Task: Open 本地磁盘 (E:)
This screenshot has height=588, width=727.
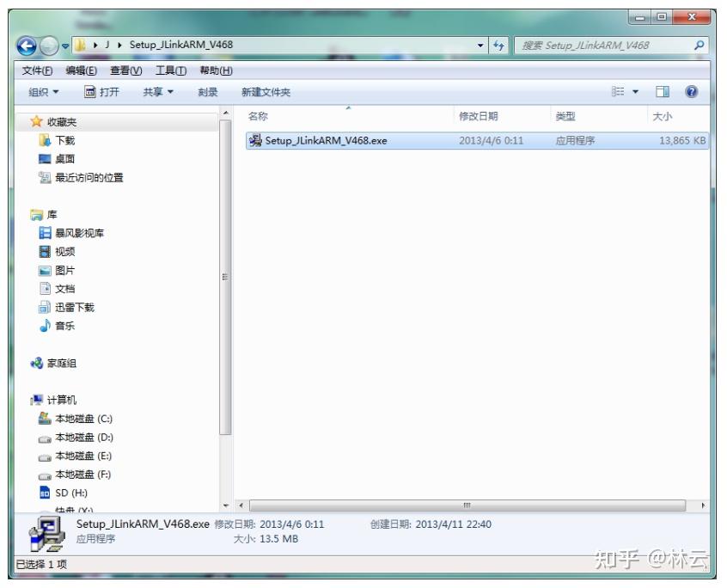Action: coord(75,456)
